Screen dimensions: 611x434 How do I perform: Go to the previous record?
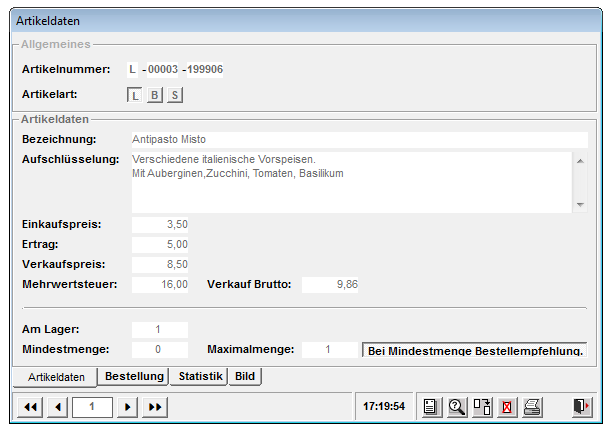point(57,407)
